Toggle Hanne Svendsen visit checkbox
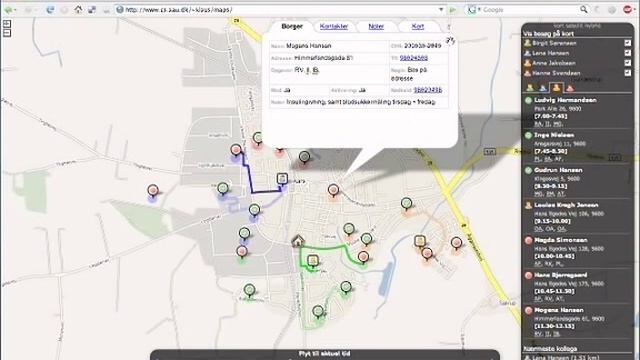Viewport: 640px width, 360px height. click(627, 73)
